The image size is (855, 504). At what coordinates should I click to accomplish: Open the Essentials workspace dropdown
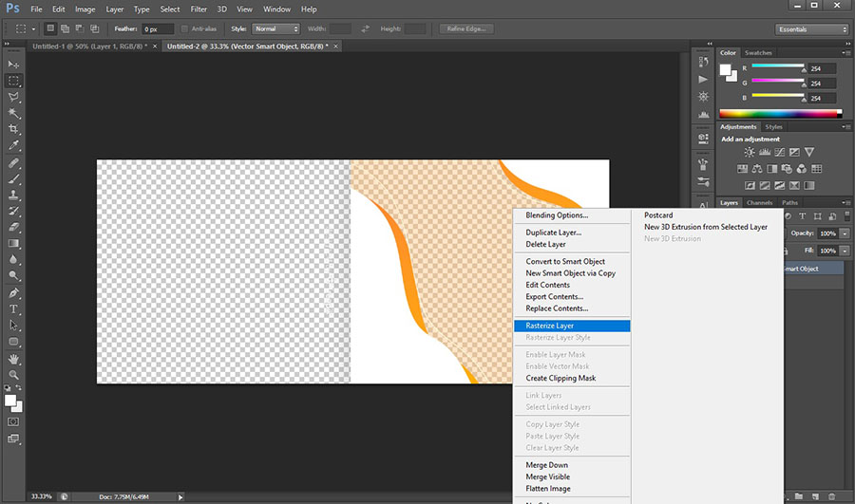tap(811, 28)
